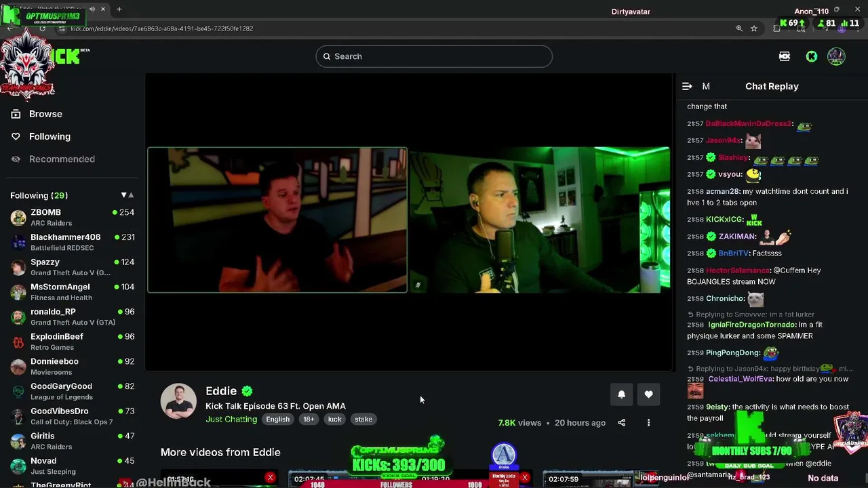Click the 7.8K views text
Image resolution: width=868 pixels, height=488 pixels.
519,422
